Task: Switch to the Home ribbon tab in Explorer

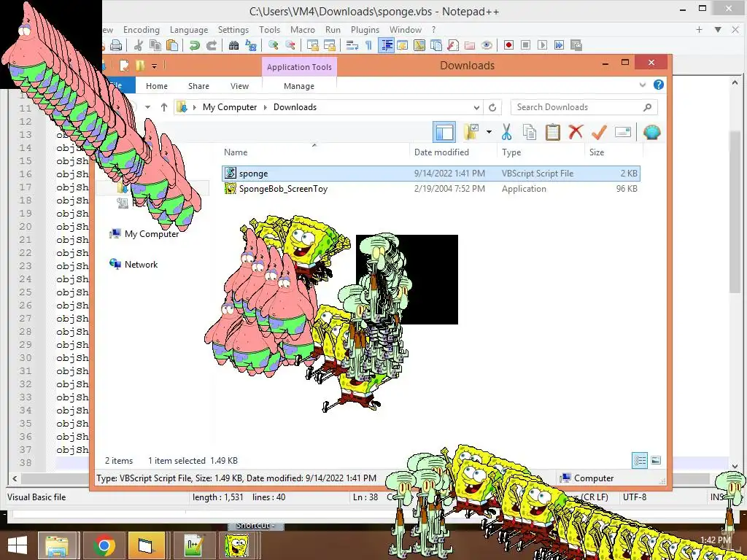Action: (x=157, y=86)
